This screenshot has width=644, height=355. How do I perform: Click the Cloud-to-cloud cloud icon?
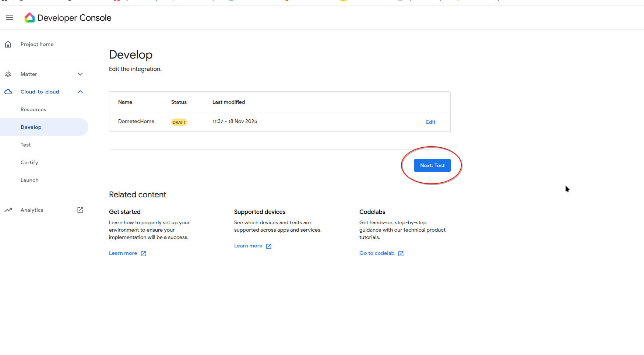point(8,92)
